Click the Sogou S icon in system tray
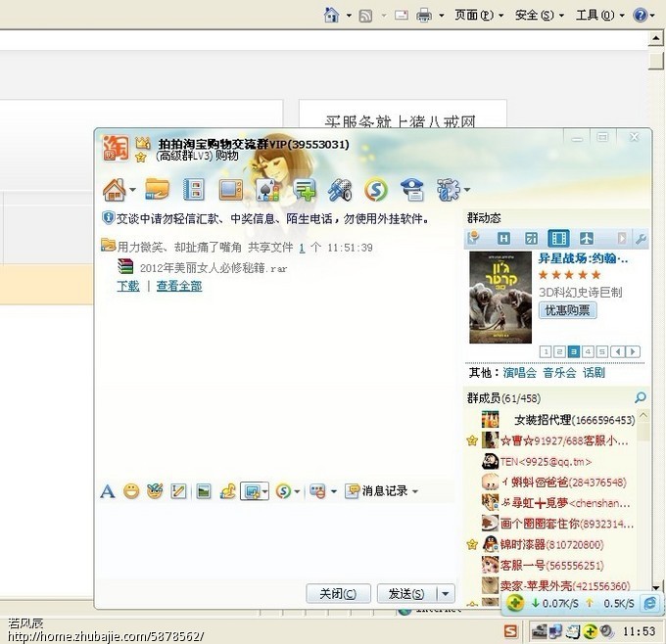The width and height of the screenshot is (666, 644). tap(511, 632)
